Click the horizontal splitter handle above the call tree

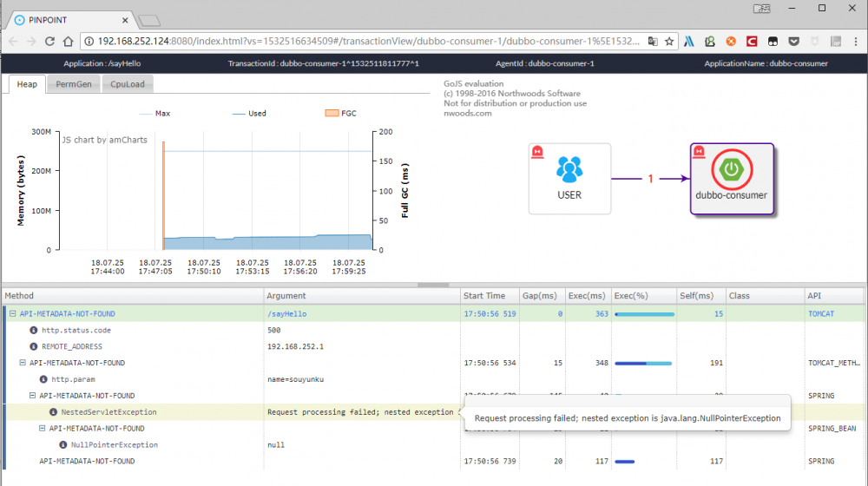click(x=433, y=285)
